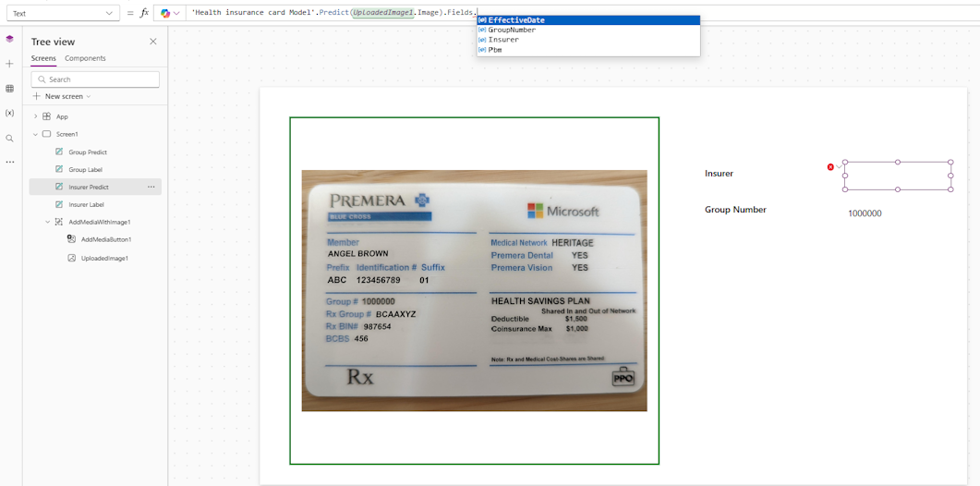Switch to the Components tab
Viewport: 980px width, 486px height.
[x=85, y=58]
